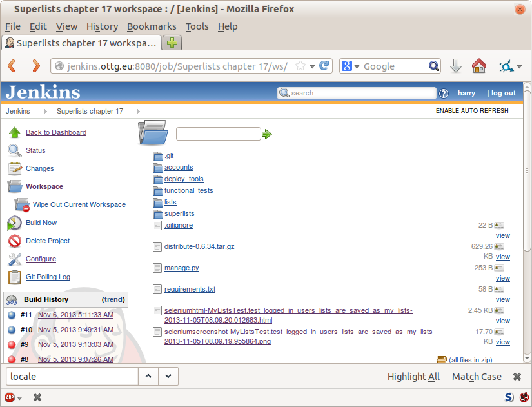This screenshot has width=532, height=407.
Task: Click the breadcrumb chevron after Superlists chapter 17
Action: tap(137, 111)
